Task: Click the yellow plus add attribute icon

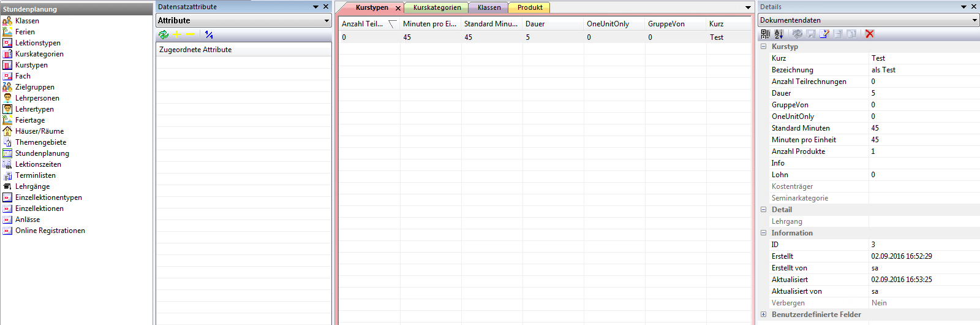Action: click(177, 35)
